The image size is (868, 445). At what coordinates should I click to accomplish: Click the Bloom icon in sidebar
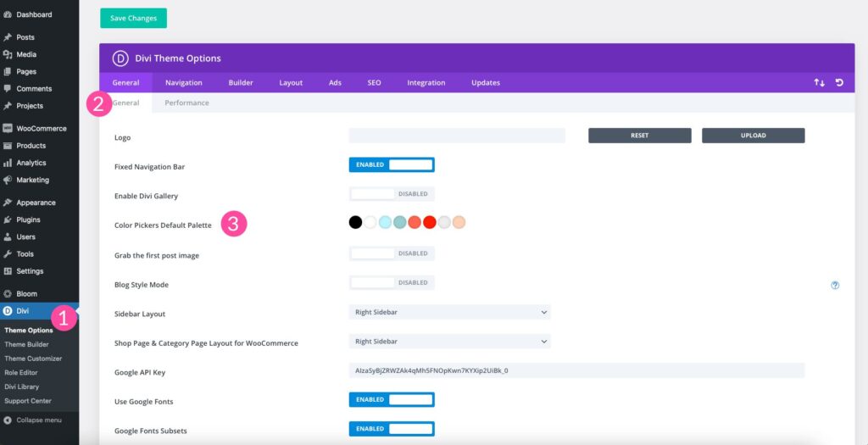[7, 294]
